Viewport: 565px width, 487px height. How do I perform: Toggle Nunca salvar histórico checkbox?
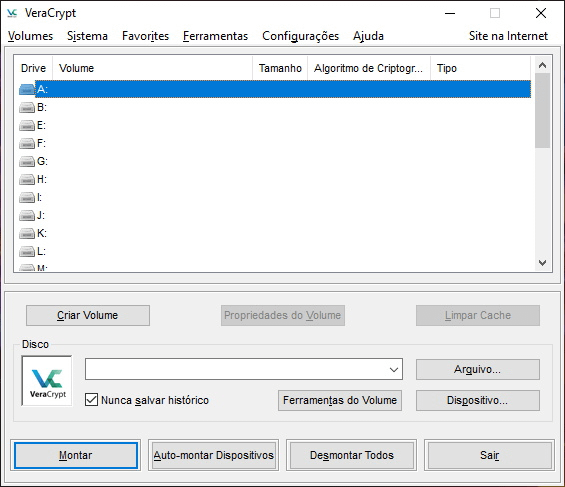pyautogui.click(x=92, y=399)
